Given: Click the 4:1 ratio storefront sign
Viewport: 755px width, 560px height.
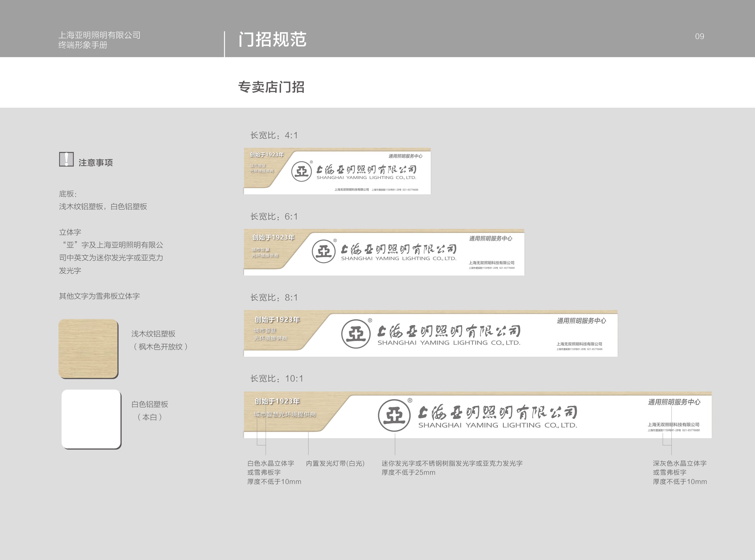Looking at the screenshot, I should [337, 171].
